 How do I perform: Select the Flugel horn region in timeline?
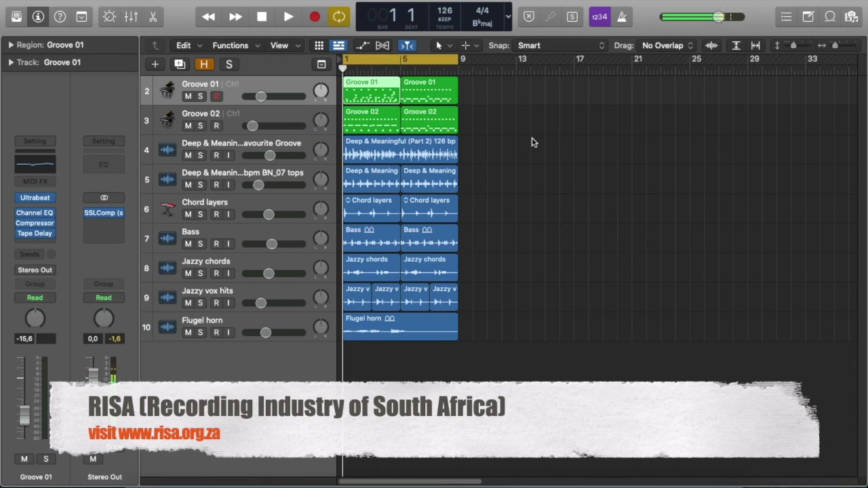point(400,326)
